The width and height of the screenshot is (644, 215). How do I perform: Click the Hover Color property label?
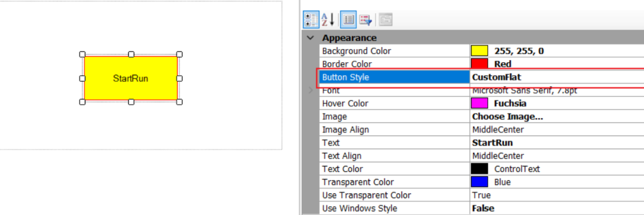[x=345, y=103]
